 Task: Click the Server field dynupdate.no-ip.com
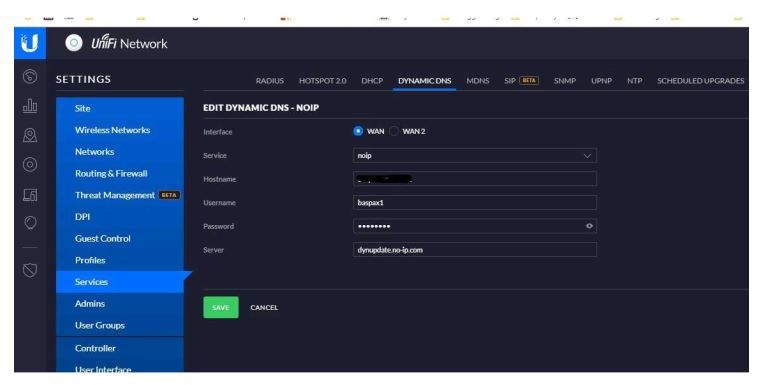(x=475, y=250)
